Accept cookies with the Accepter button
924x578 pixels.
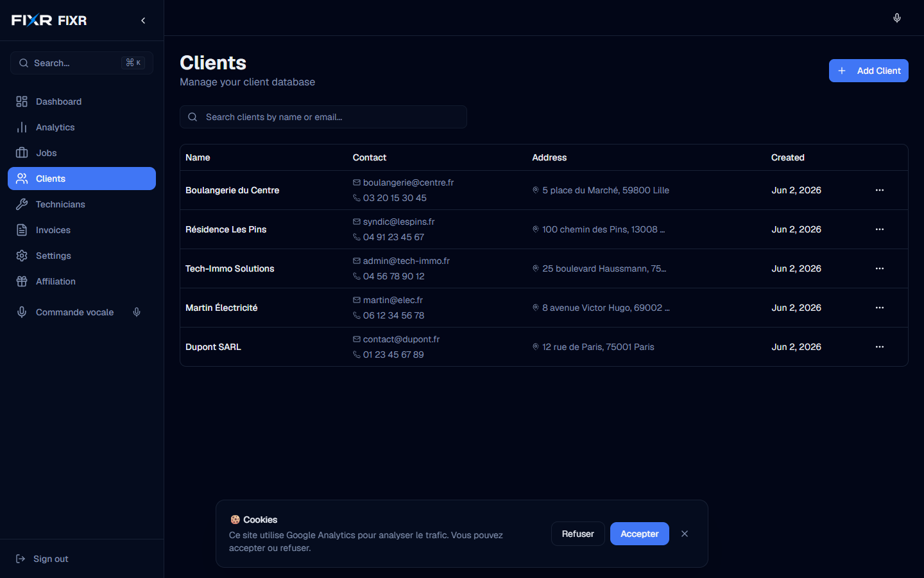[x=639, y=534]
